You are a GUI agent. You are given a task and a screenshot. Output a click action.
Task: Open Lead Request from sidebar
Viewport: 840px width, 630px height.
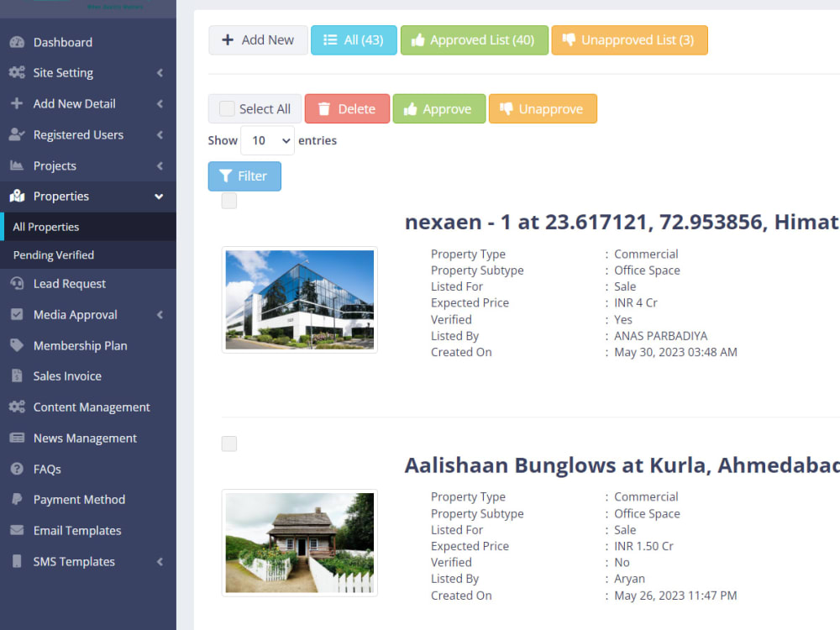click(88, 283)
